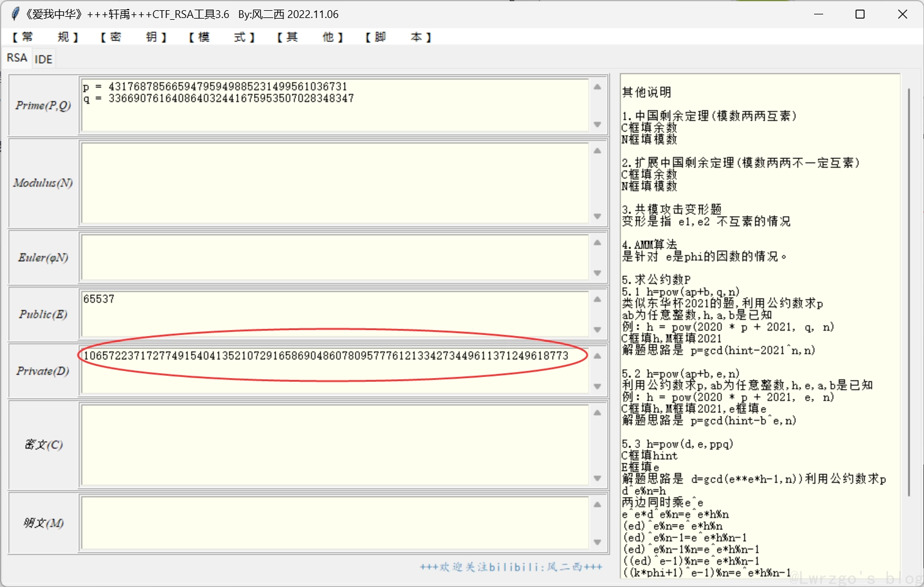The width and height of the screenshot is (924, 587).
Task: Open the 【其 他】 menu
Action: click(310, 37)
